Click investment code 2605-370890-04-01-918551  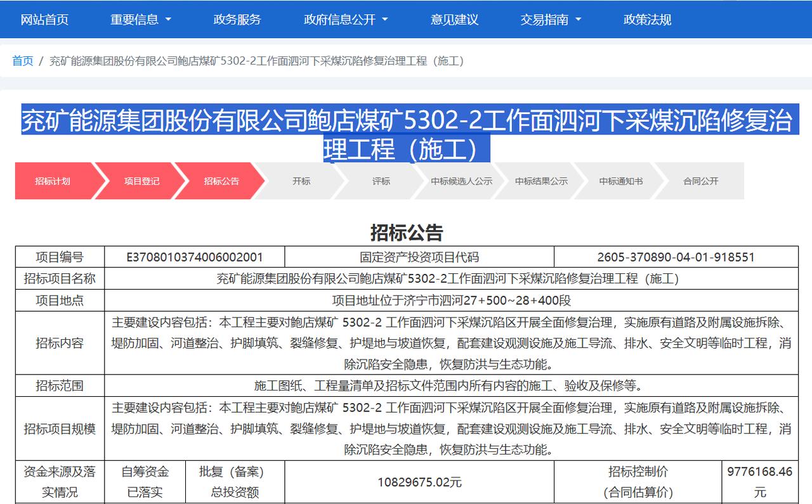[x=676, y=257]
